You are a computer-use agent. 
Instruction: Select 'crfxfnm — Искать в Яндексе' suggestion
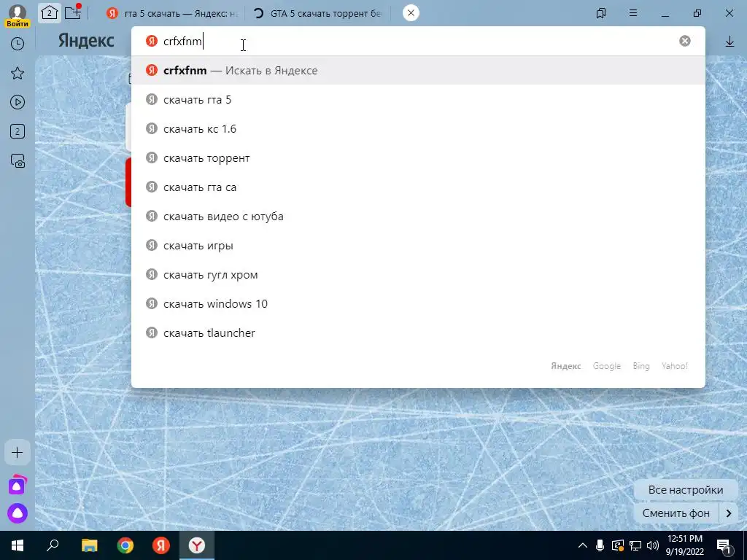(418, 71)
